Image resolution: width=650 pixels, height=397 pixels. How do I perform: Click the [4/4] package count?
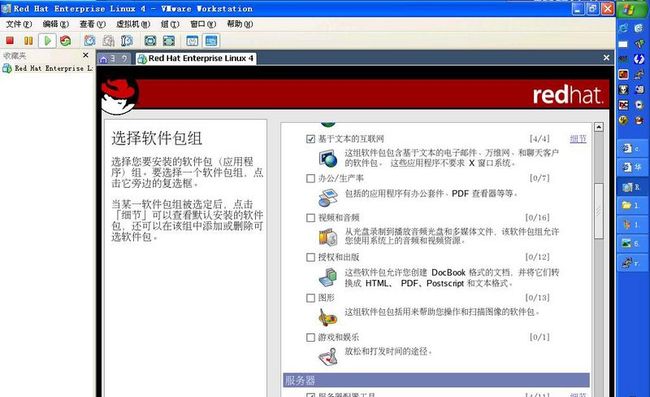[539, 139]
